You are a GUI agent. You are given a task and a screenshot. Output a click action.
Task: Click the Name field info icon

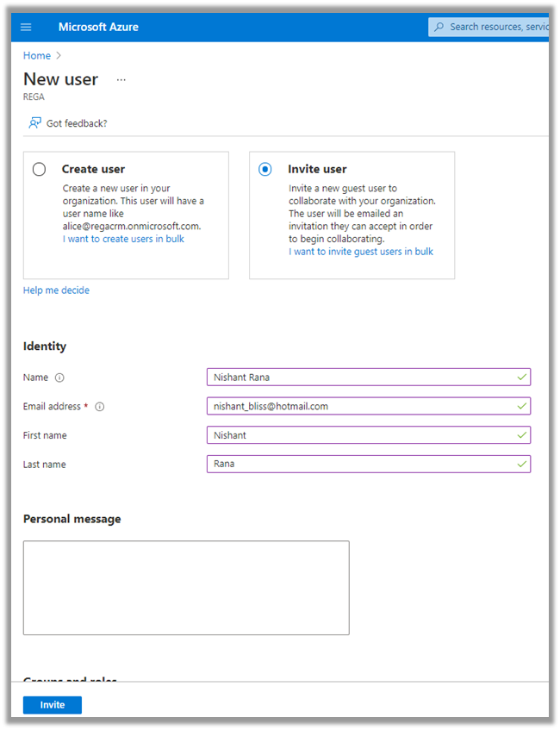point(59,377)
